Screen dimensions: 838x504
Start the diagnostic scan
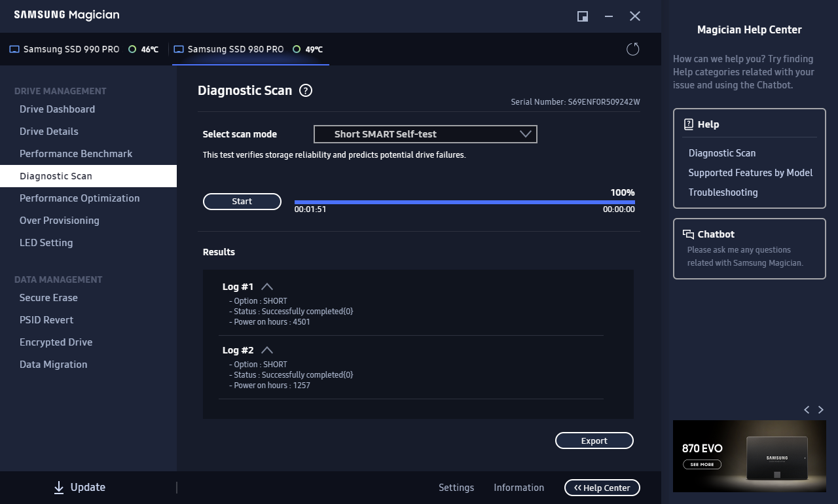click(242, 202)
